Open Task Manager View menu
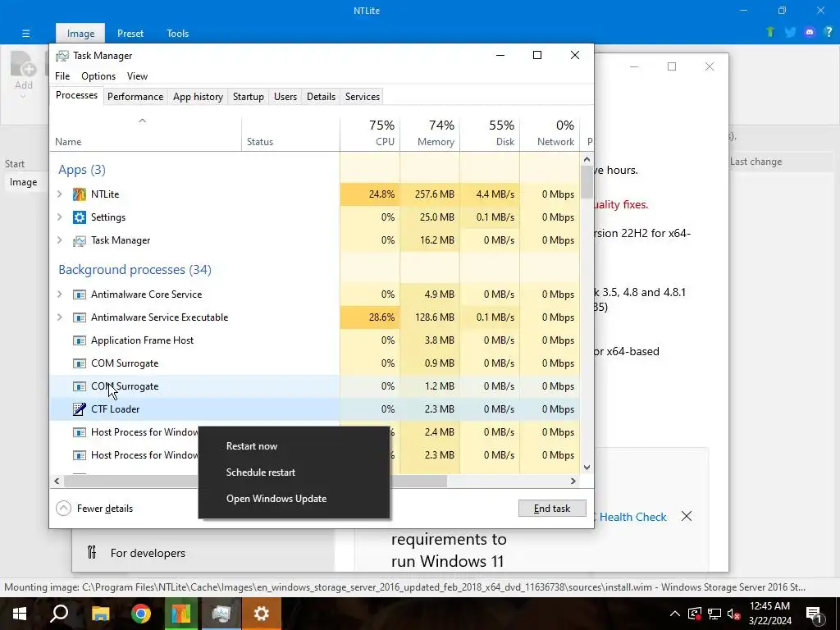This screenshot has height=630, width=840. pyautogui.click(x=137, y=76)
